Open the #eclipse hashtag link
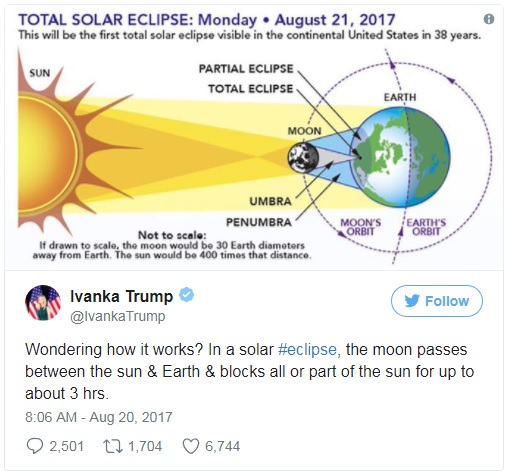This screenshot has height=474, width=507. point(307,350)
